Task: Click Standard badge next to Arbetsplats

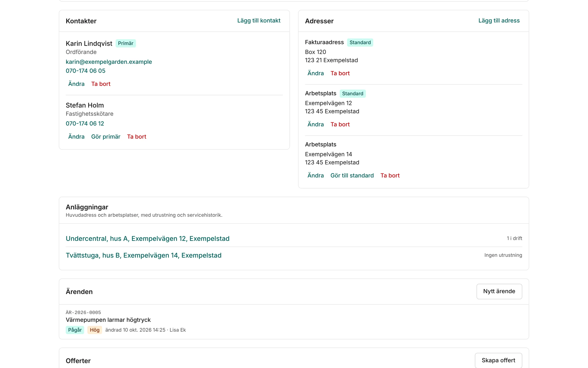Action: [x=353, y=94]
